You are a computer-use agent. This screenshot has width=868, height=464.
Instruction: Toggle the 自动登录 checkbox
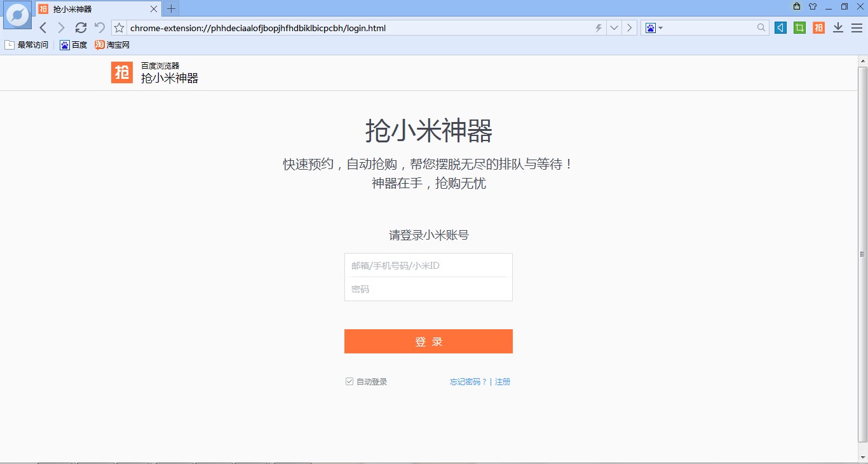349,381
